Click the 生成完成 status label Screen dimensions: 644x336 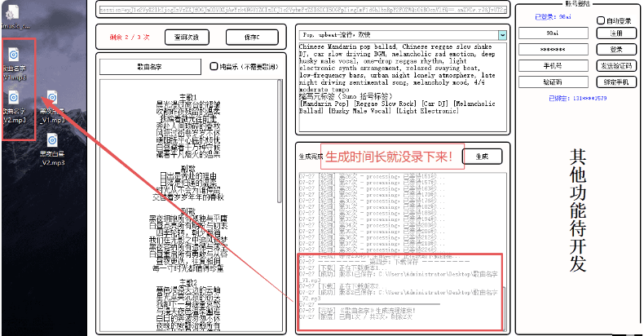[311, 157]
